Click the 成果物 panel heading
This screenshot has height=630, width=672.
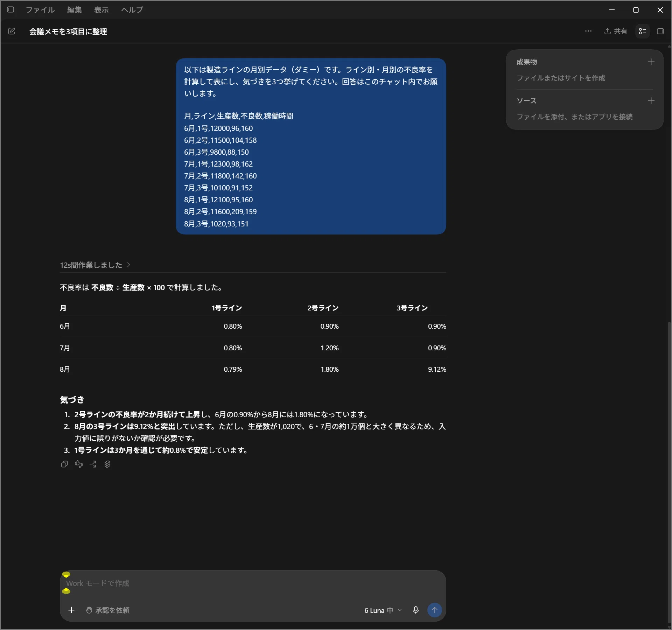tap(526, 62)
